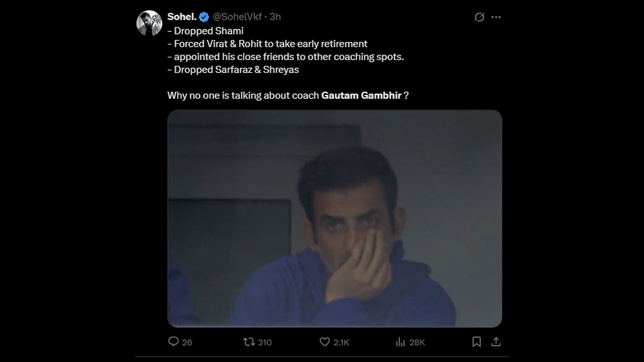644x362 pixels.
Task: Open Sohel's profile picture avatar
Action: pyautogui.click(x=149, y=23)
